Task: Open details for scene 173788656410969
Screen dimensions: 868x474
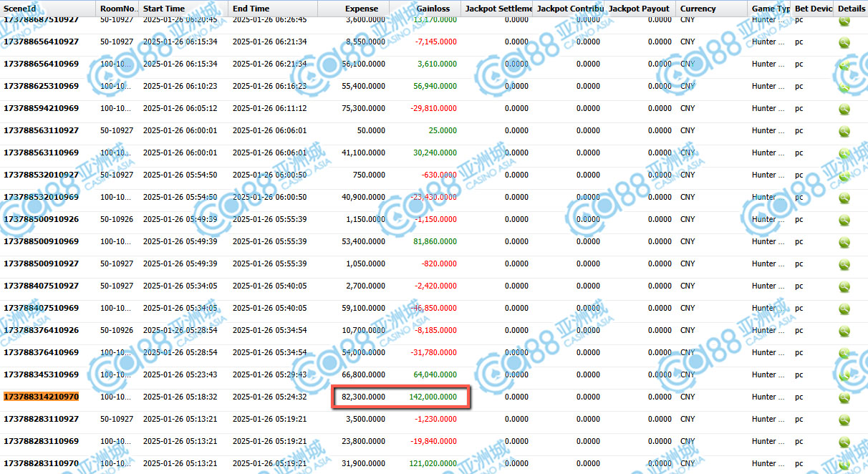Action: [x=844, y=64]
